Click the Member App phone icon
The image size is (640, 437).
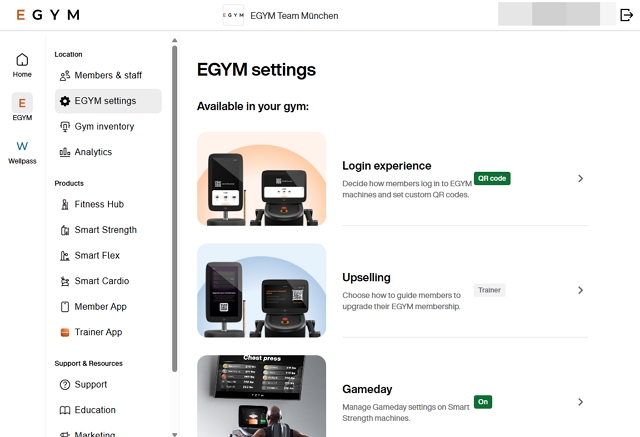64,307
